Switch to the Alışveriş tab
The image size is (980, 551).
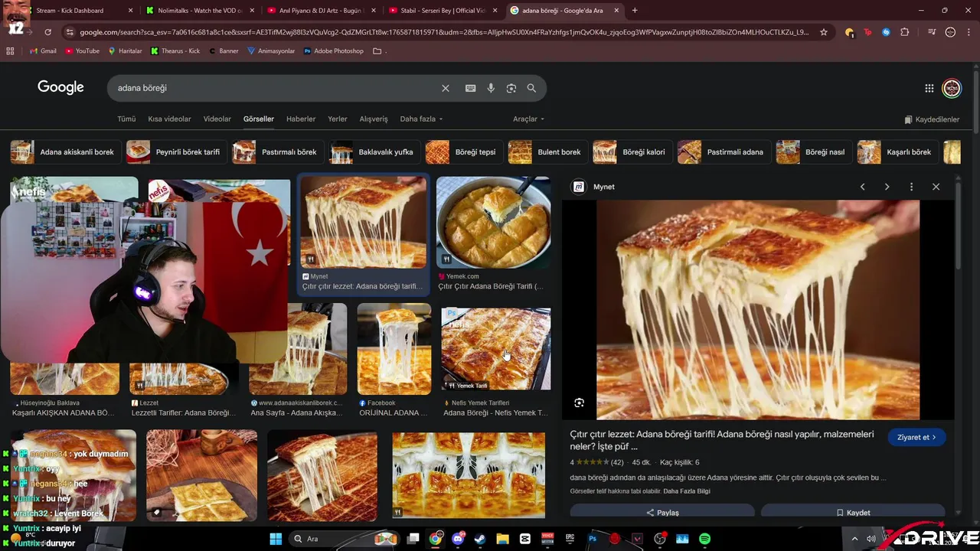tap(374, 119)
